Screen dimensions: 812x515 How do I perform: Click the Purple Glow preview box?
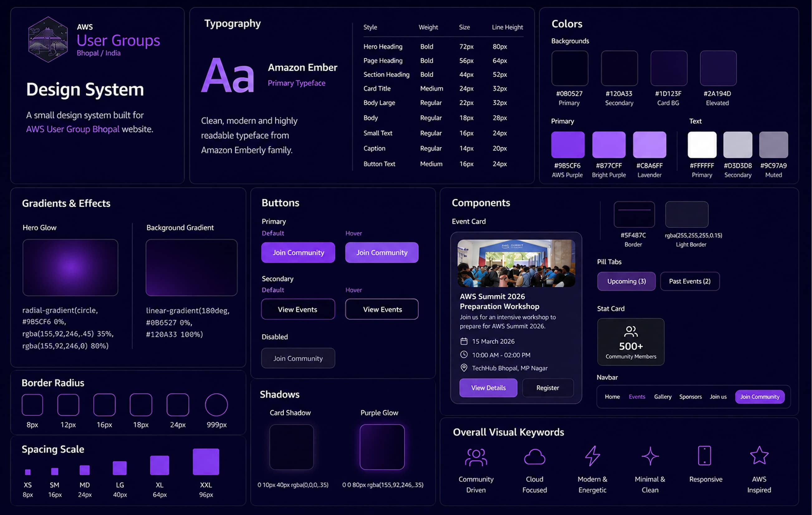[382, 447]
